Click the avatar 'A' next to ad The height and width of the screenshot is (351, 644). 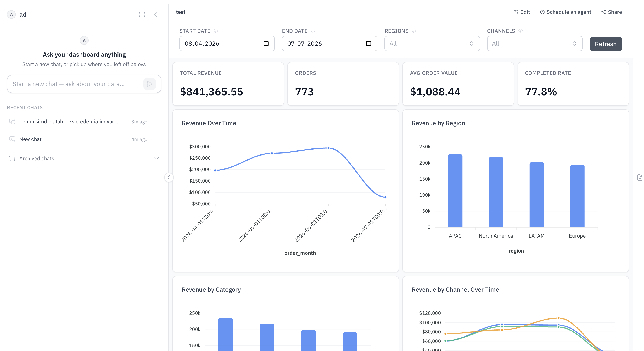click(x=11, y=14)
